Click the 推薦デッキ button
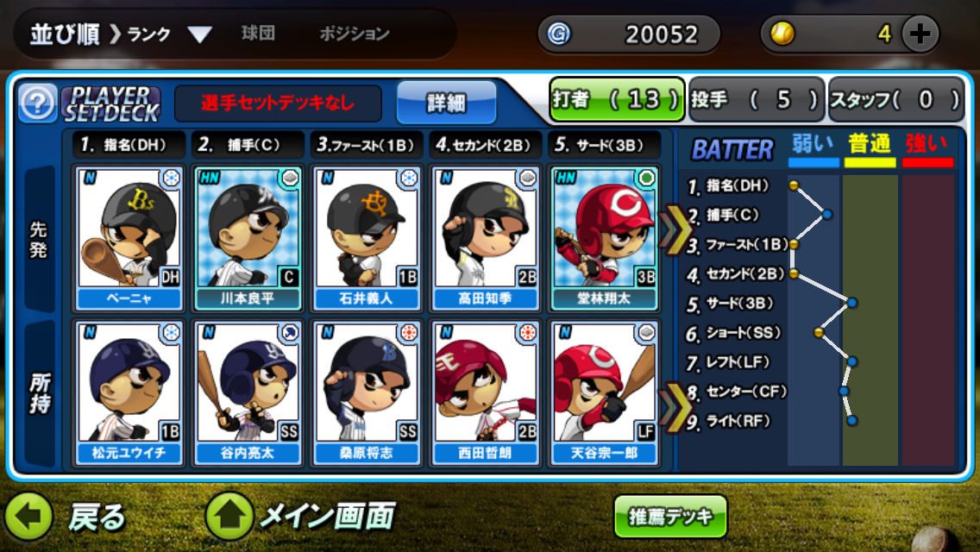This screenshot has height=552, width=980. pyautogui.click(x=670, y=517)
